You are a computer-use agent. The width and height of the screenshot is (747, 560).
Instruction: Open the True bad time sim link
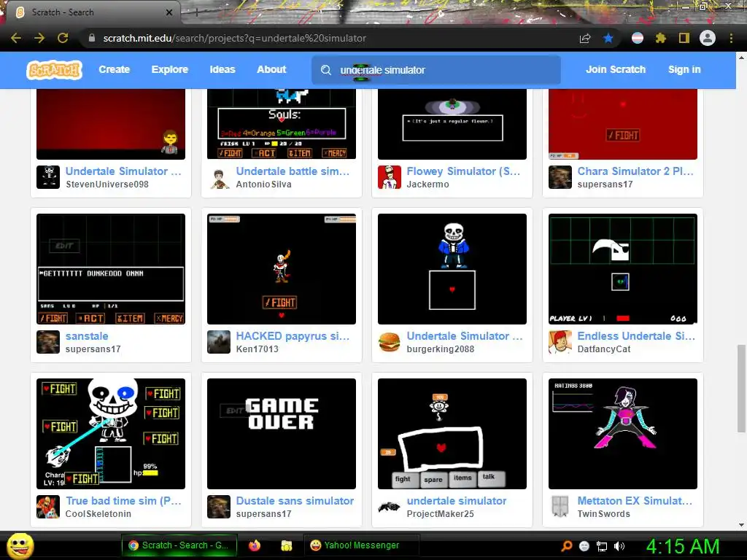coord(123,501)
